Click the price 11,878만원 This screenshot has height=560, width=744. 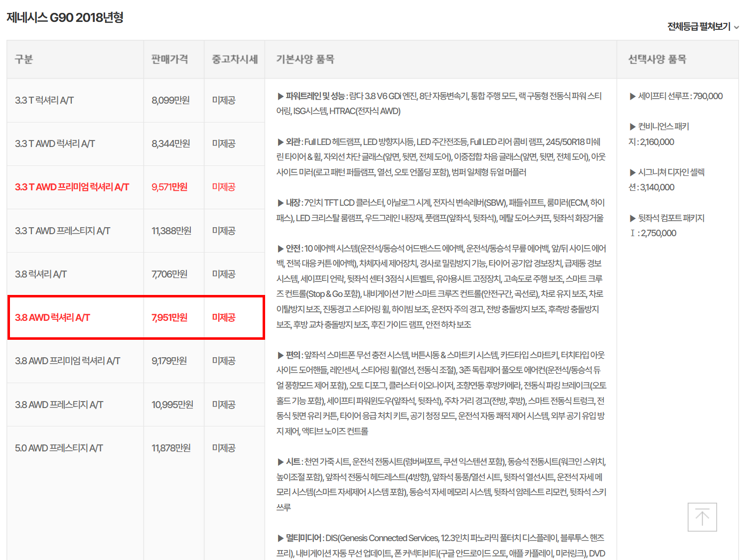click(171, 448)
